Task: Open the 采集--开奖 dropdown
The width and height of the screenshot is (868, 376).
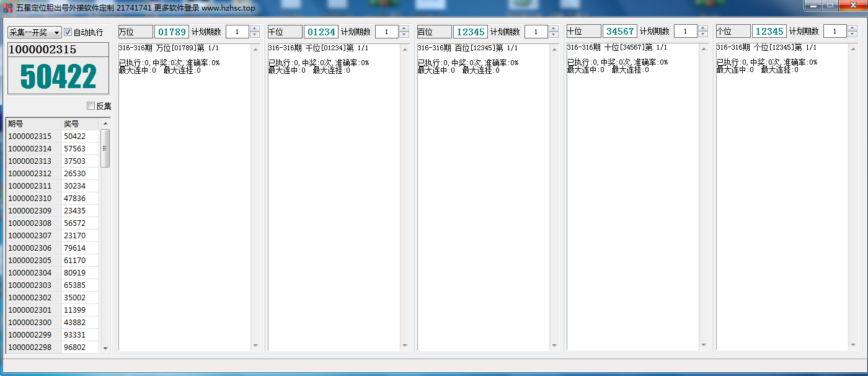Action: tap(34, 32)
